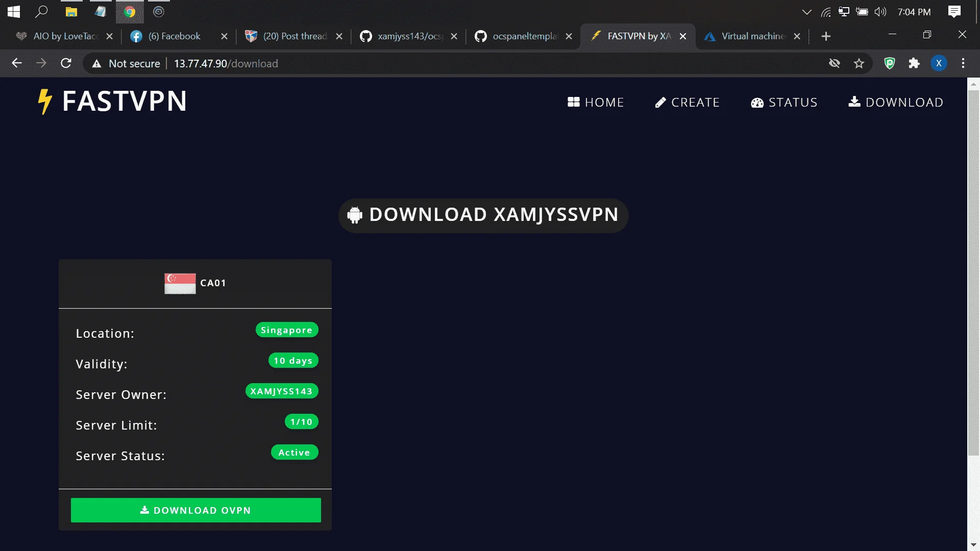Open File Explorer from taskbar
Image resolution: width=980 pixels, height=551 pixels.
coord(71,12)
